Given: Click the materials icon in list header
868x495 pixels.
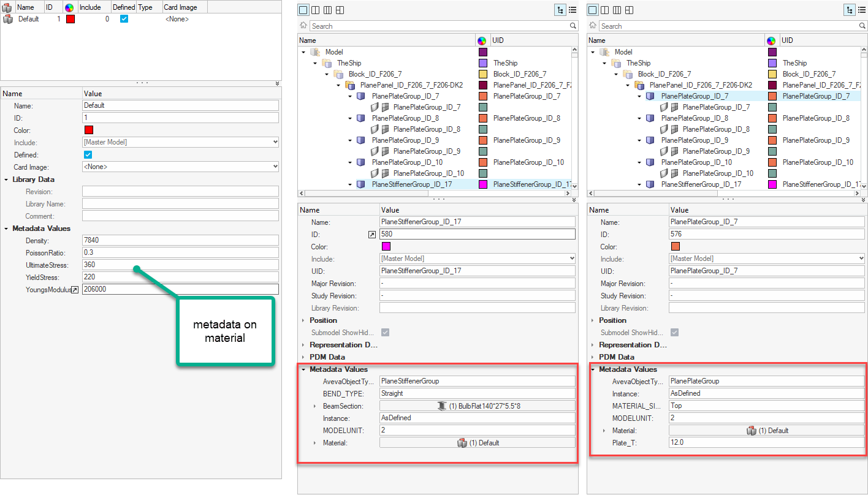Looking at the screenshot, I should (x=7, y=7).
